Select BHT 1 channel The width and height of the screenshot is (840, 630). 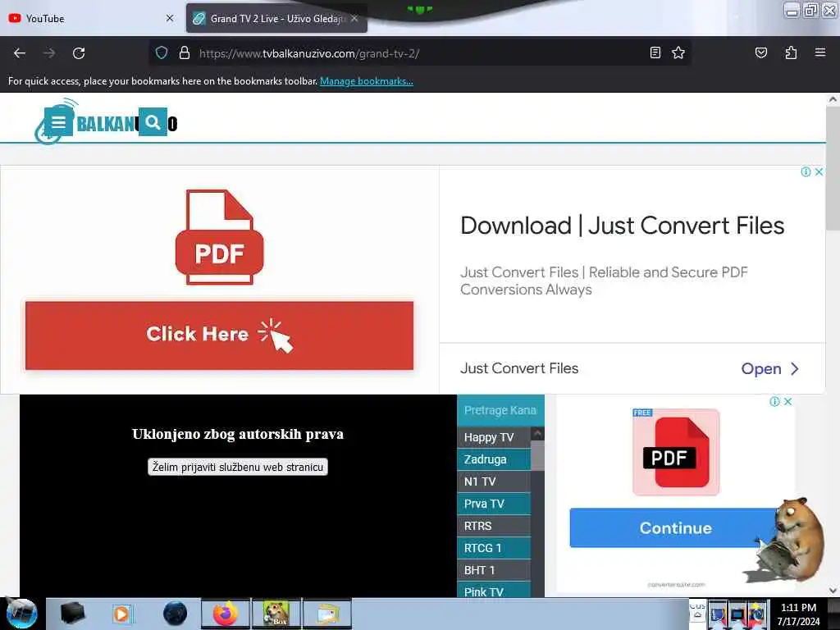pyautogui.click(x=493, y=570)
